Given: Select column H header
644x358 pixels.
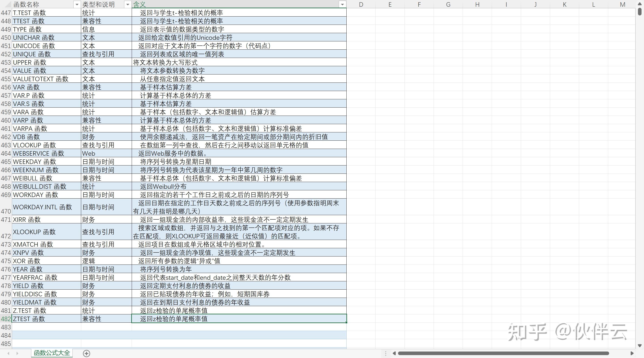Looking at the screenshot, I should pyautogui.click(x=477, y=4).
